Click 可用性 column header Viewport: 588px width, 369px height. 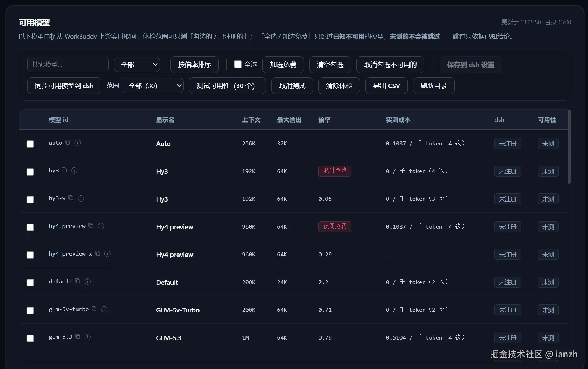pyautogui.click(x=547, y=120)
